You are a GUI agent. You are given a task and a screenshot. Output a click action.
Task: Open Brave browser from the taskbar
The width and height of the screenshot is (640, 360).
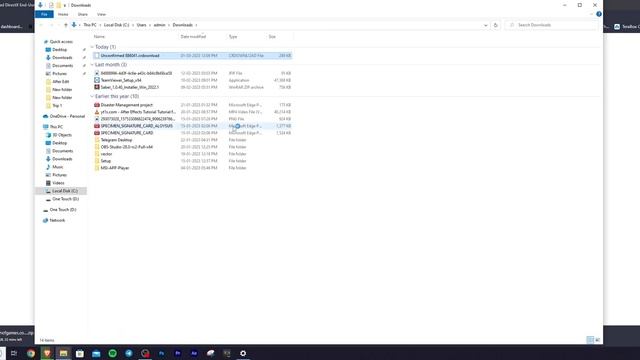tap(47, 353)
